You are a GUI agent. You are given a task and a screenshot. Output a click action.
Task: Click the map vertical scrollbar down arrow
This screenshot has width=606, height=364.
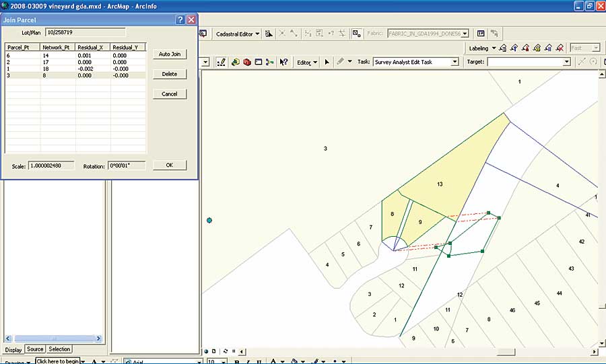coord(602,342)
